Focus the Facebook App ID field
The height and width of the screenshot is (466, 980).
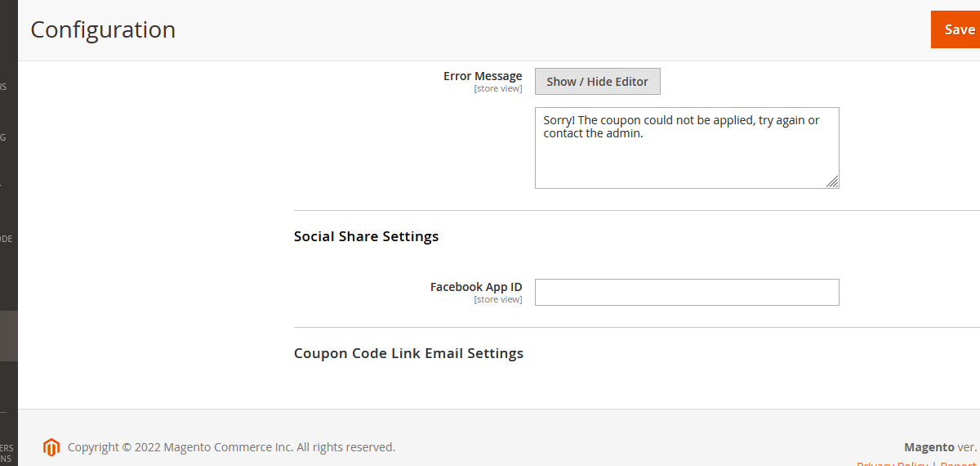[686, 292]
